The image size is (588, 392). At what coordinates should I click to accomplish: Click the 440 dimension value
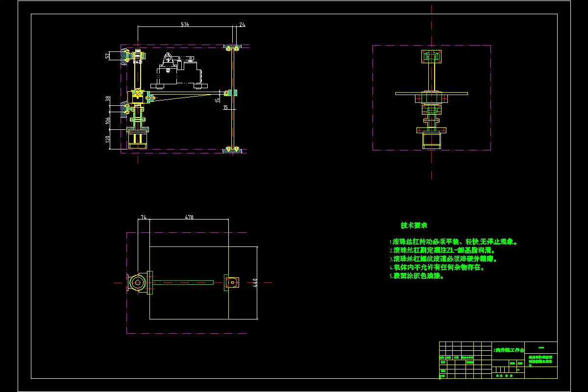(x=255, y=283)
